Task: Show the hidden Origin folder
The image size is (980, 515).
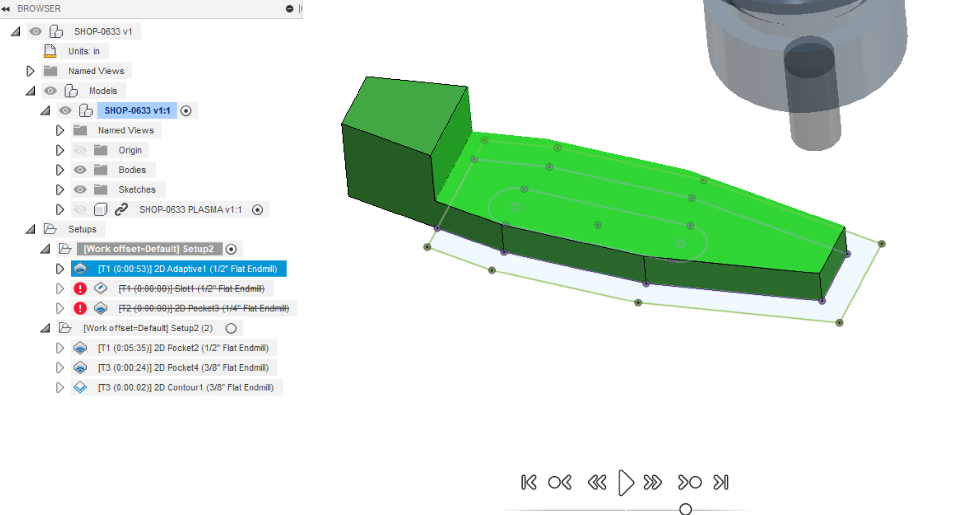Action: coord(80,150)
